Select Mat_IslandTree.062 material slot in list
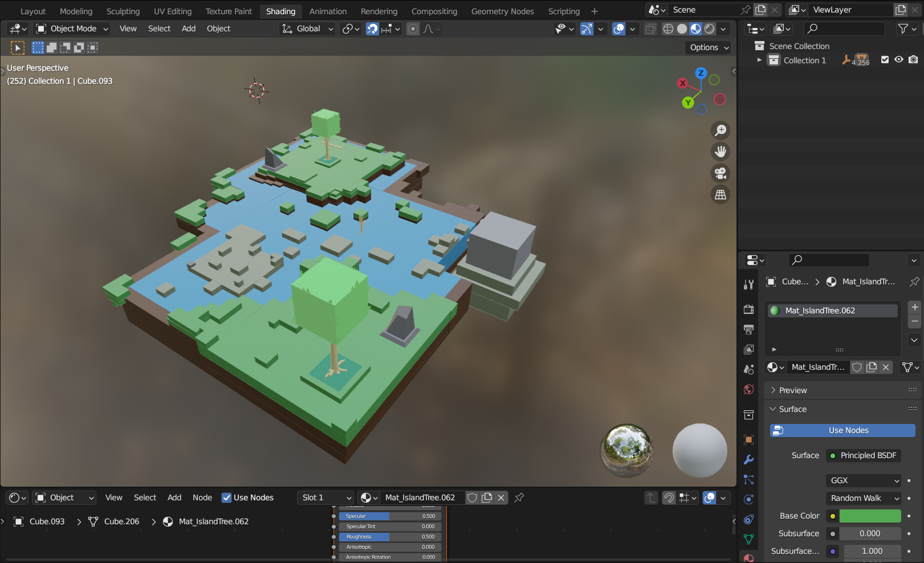Screen dimensions: 924x563 click(833, 311)
